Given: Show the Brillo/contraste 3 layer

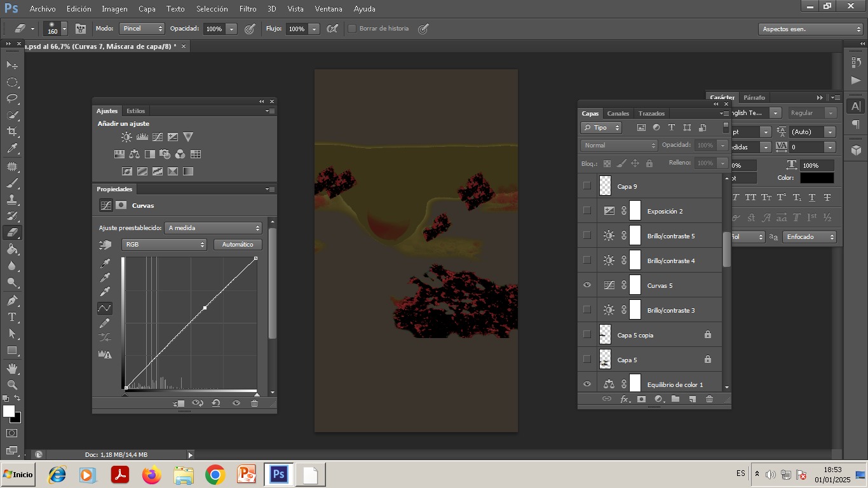Looking at the screenshot, I should tap(587, 310).
